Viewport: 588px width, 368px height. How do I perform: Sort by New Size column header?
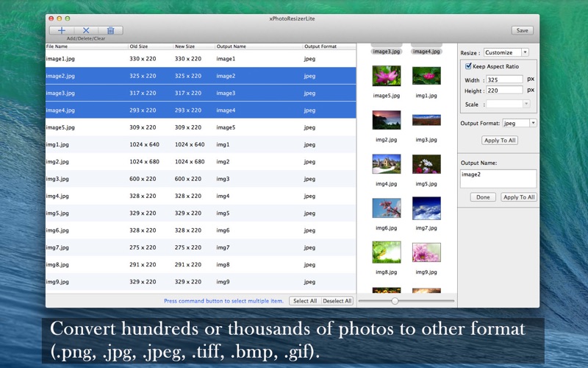(194, 46)
